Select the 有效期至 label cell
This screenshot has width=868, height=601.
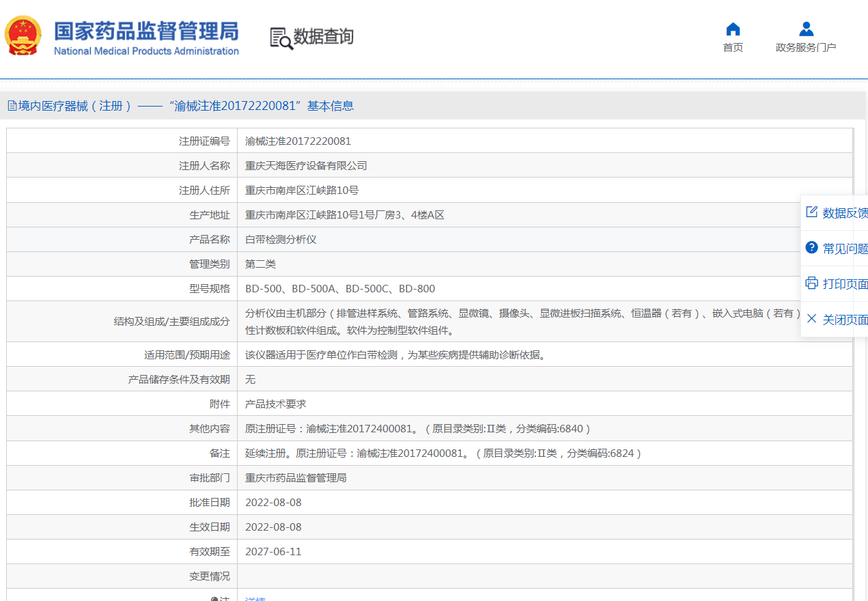(x=122, y=551)
